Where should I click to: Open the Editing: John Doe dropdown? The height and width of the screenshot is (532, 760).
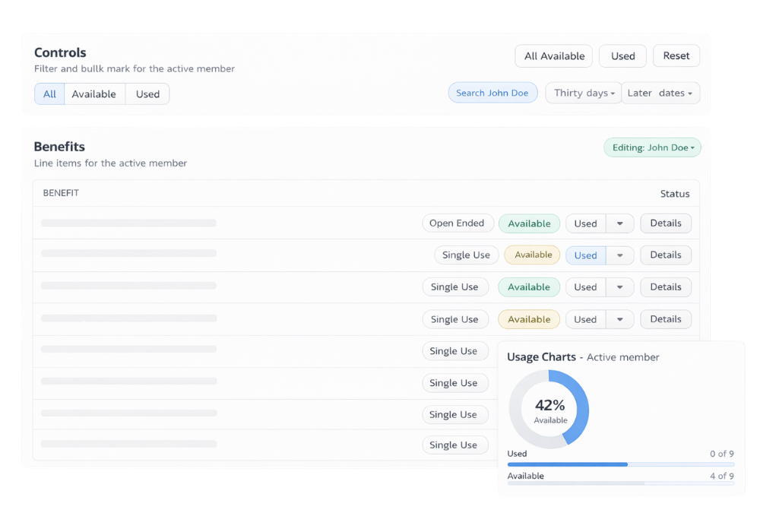click(x=651, y=147)
